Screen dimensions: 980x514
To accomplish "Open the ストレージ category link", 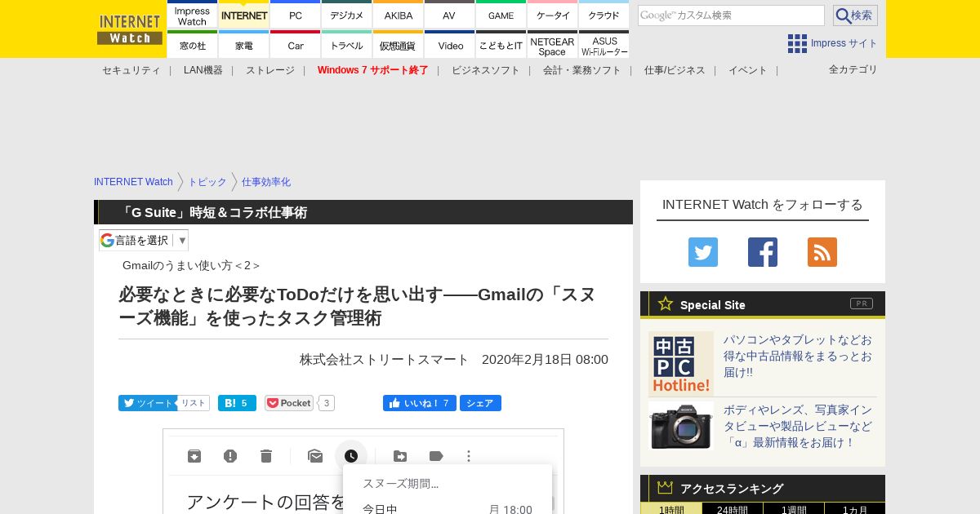I will (x=270, y=70).
